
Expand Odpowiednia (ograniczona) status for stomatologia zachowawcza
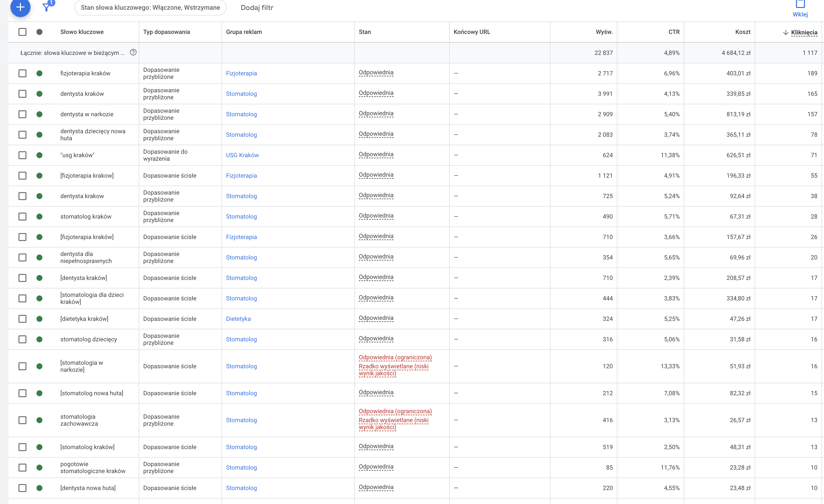click(395, 411)
